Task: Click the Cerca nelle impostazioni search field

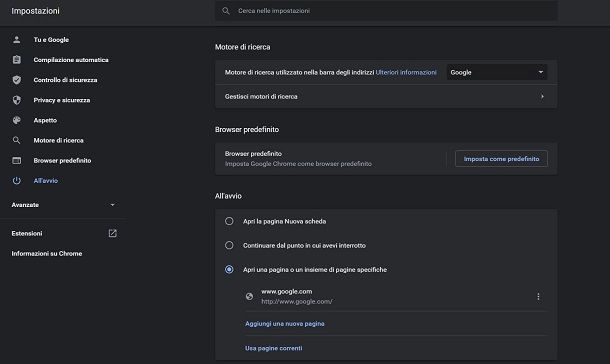Action: (386, 11)
